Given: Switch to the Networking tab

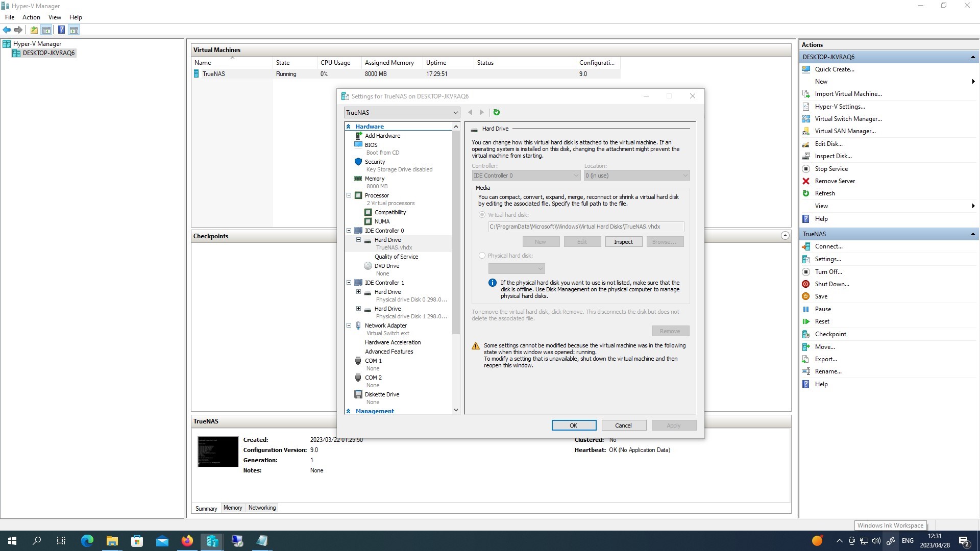Looking at the screenshot, I should click(262, 508).
